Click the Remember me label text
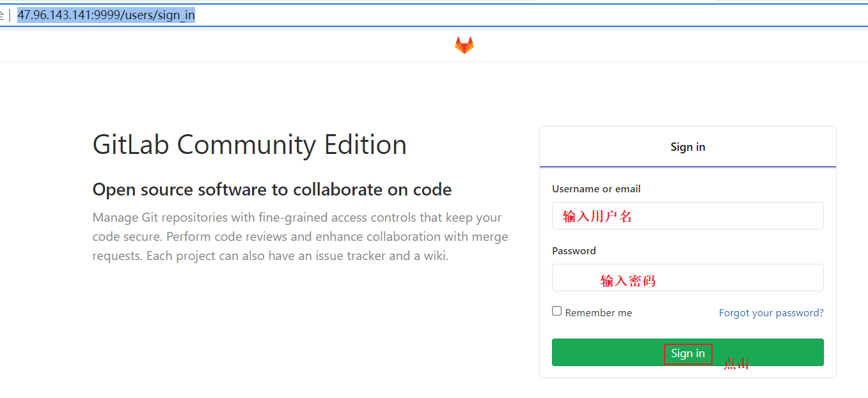868x398 pixels. pos(598,313)
